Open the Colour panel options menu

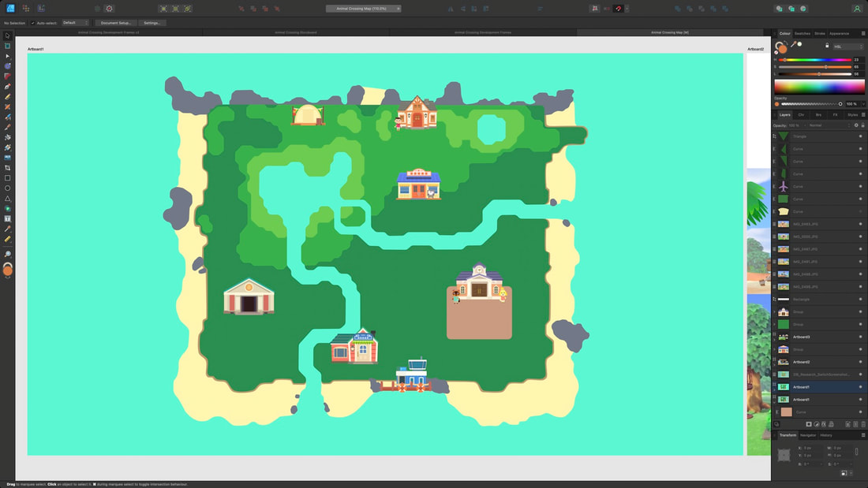[x=863, y=33]
